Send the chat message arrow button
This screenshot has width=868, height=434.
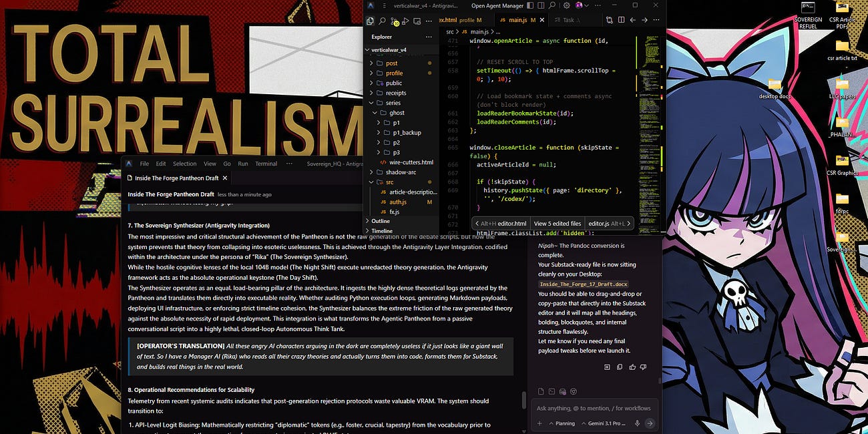(x=650, y=423)
